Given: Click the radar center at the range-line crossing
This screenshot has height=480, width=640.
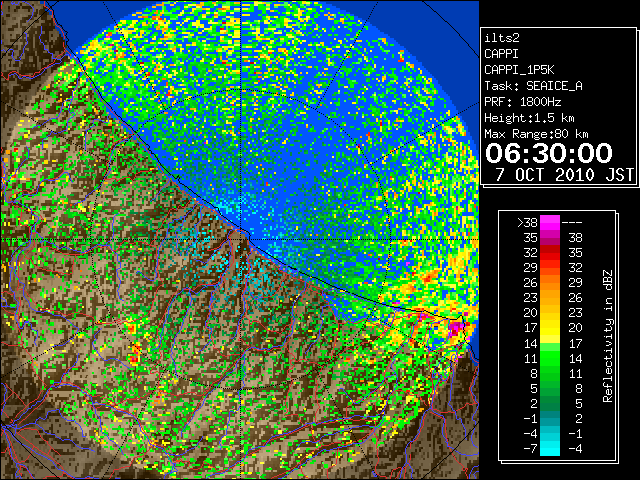Looking at the screenshot, I should (241, 239).
